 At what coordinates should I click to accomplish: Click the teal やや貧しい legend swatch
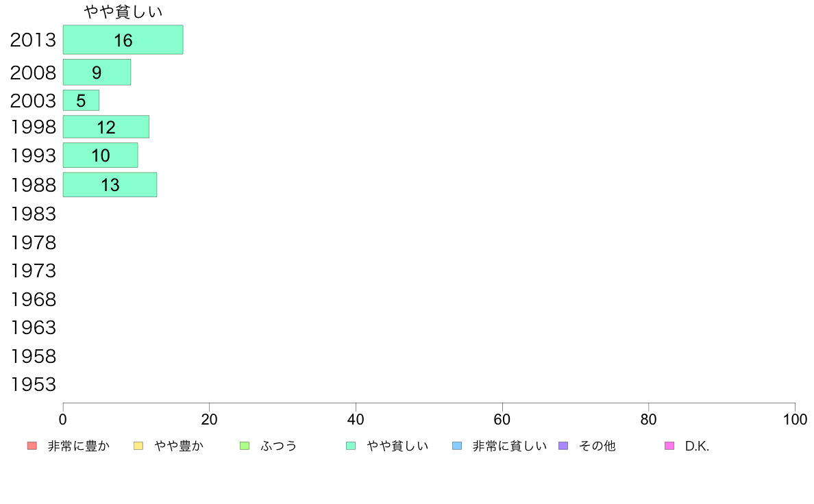[x=351, y=446]
